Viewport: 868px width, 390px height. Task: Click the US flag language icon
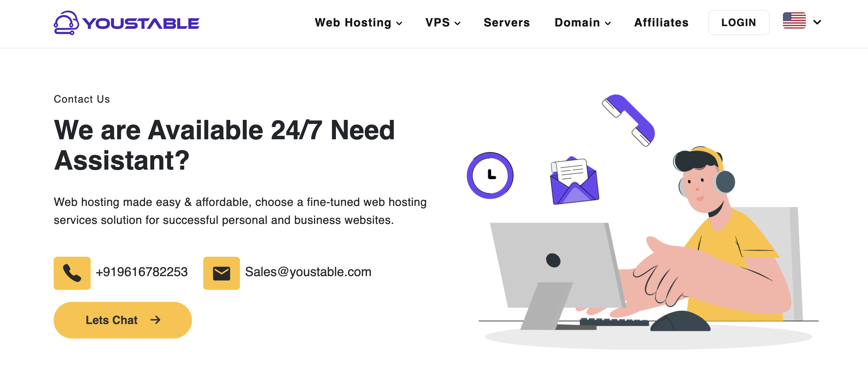coord(794,20)
